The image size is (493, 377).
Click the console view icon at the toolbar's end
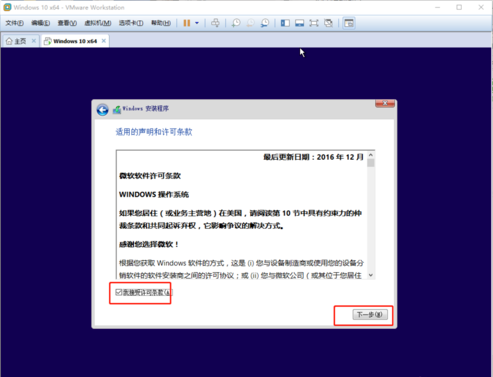[349, 23]
